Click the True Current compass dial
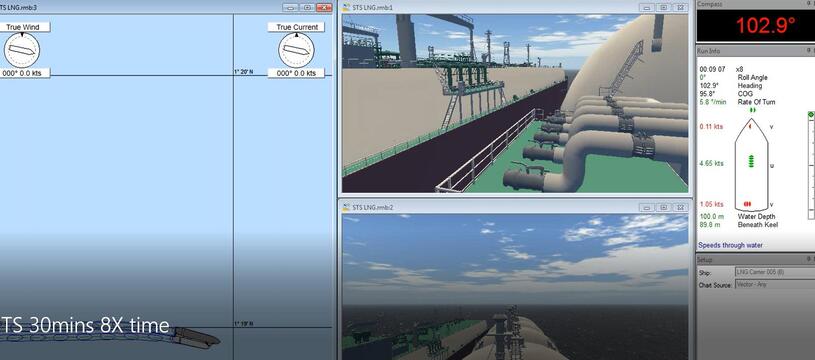The image size is (815, 360). pos(296,50)
